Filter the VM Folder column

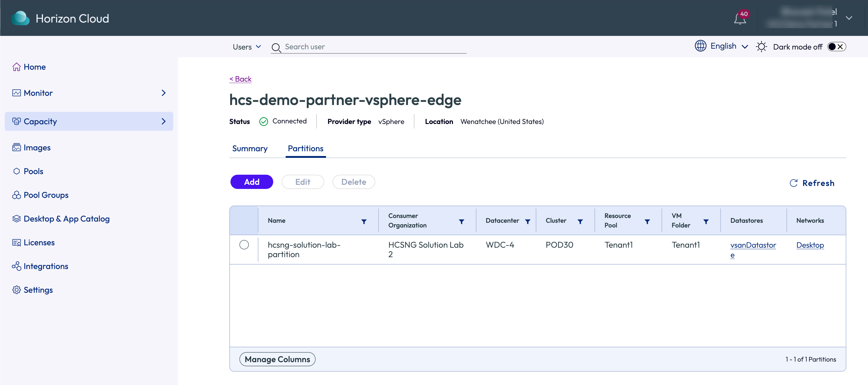[x=706, y=222]
